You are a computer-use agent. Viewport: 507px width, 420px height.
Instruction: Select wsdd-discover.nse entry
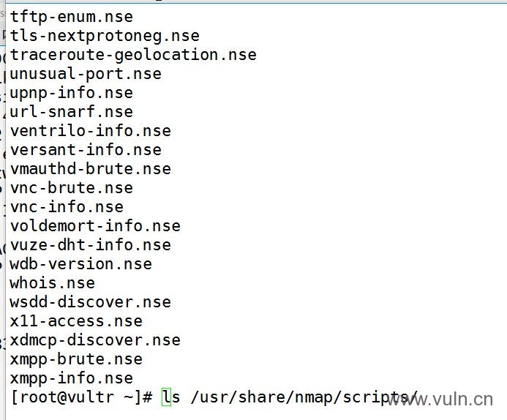(91, 302)
